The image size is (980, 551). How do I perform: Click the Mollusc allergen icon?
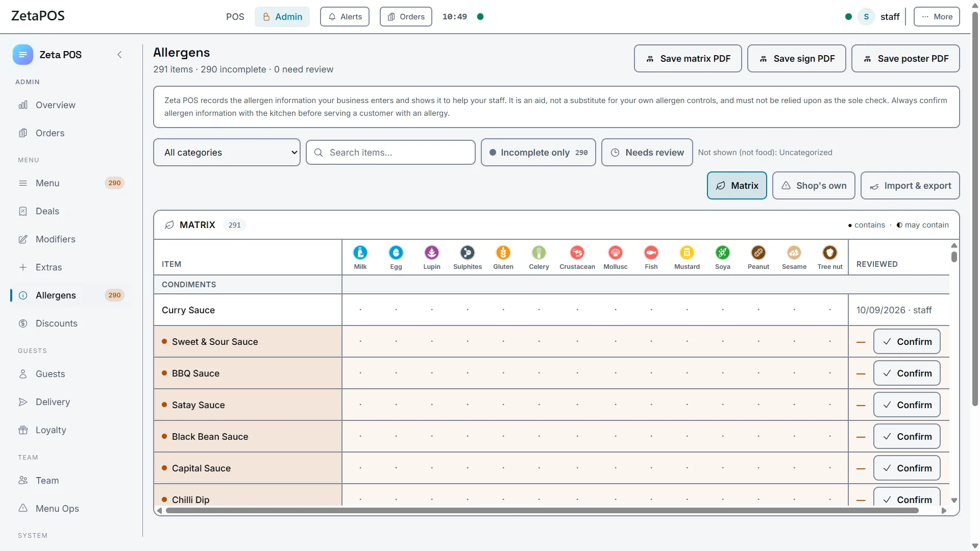(x=616, y=253)
